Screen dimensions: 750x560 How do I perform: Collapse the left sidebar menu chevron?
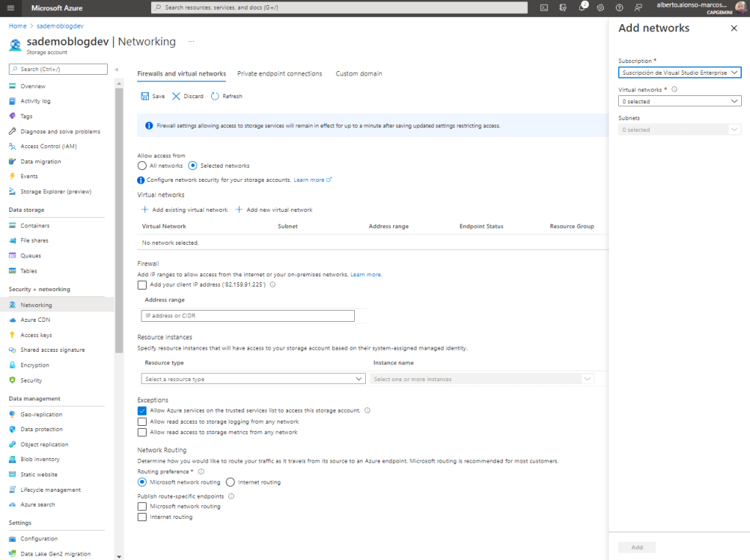click(x=117, y=69)
